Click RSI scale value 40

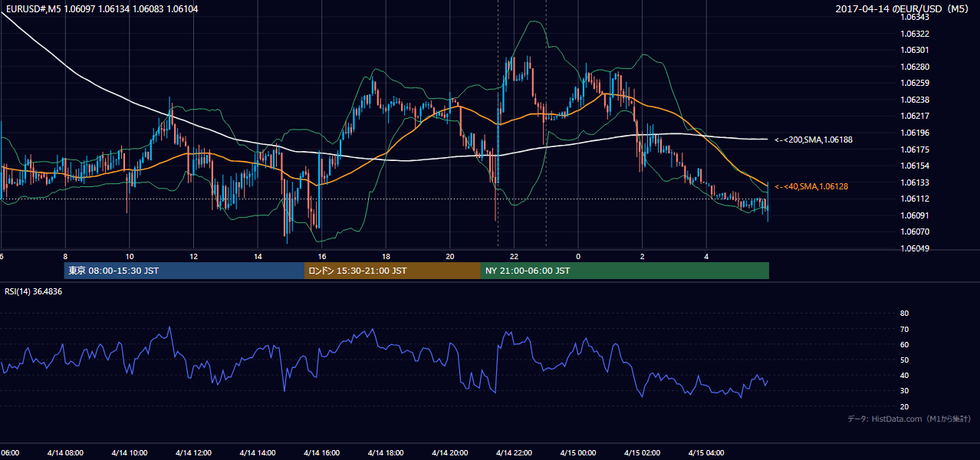click(x=904, y=376)
